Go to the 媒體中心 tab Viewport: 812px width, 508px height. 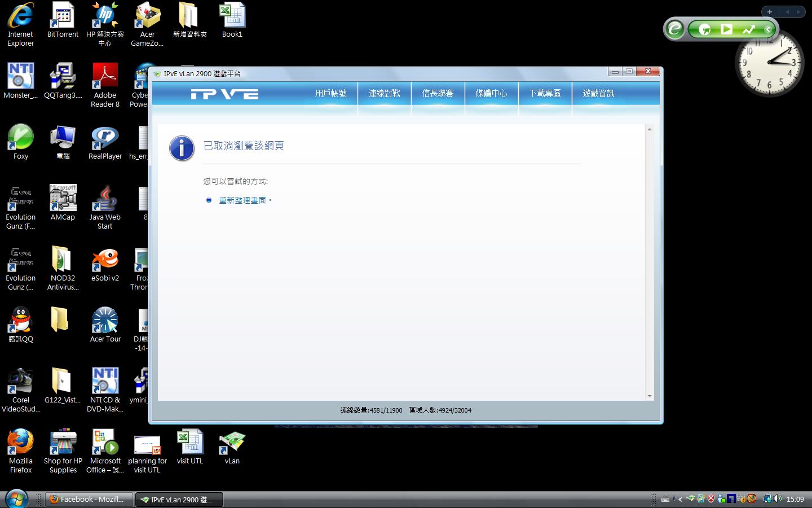tap(492, 94)
